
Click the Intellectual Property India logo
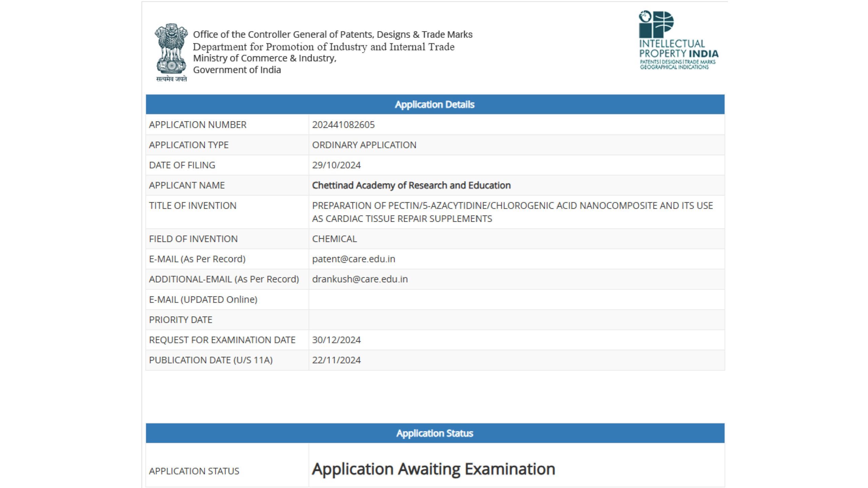678,40
